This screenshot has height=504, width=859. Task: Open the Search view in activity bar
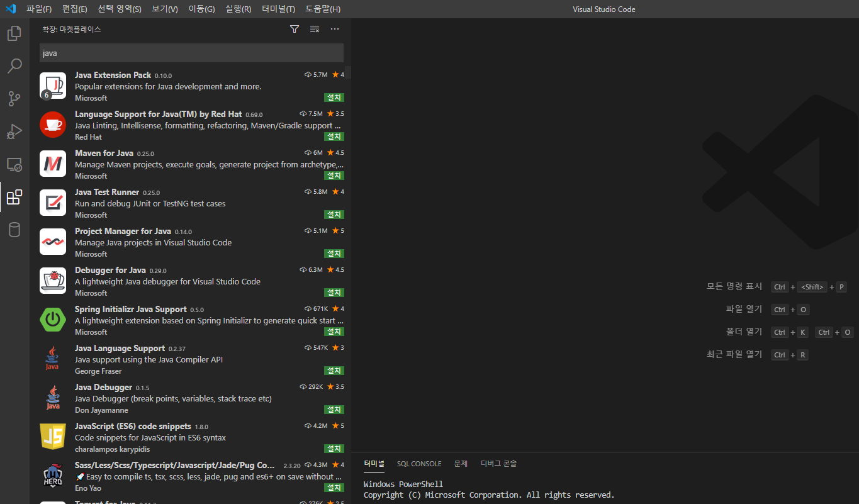tap(14, 66)
